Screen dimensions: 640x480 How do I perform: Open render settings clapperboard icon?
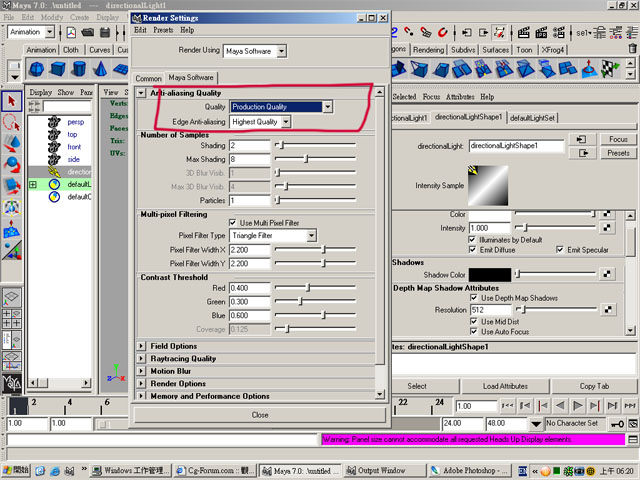(x=559, y=32)
